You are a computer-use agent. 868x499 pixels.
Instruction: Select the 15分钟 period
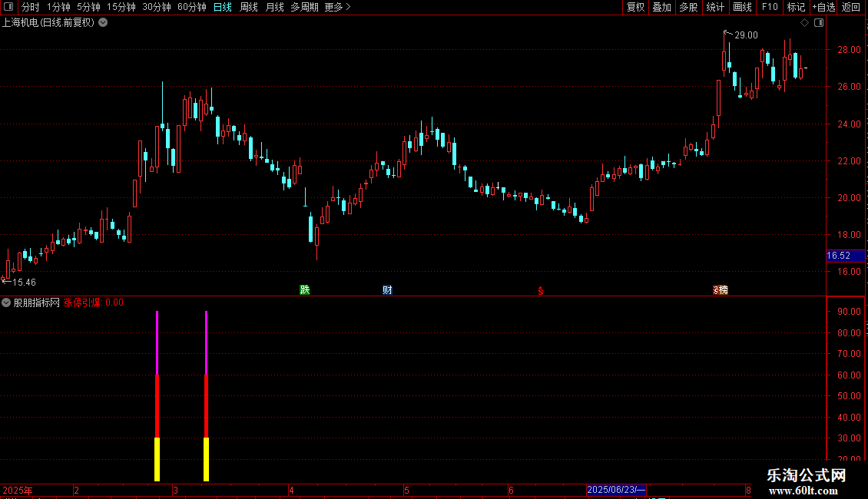(121, 7)
